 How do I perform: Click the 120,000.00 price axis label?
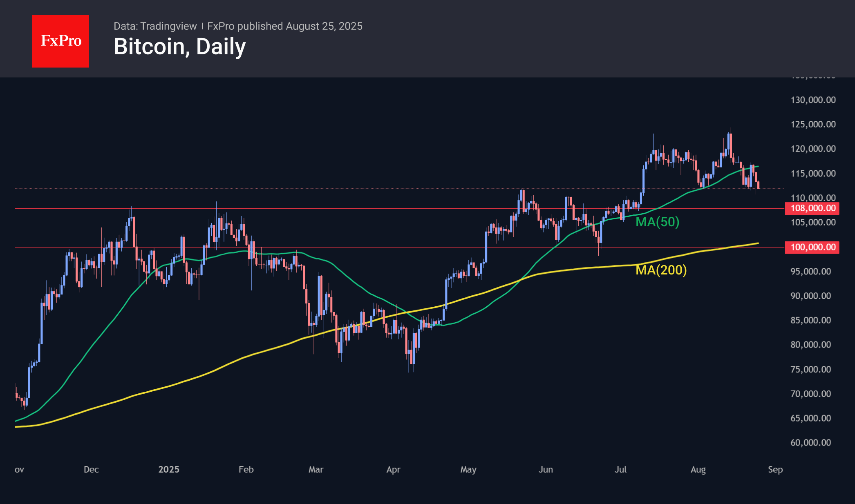(x=813, y=149)
